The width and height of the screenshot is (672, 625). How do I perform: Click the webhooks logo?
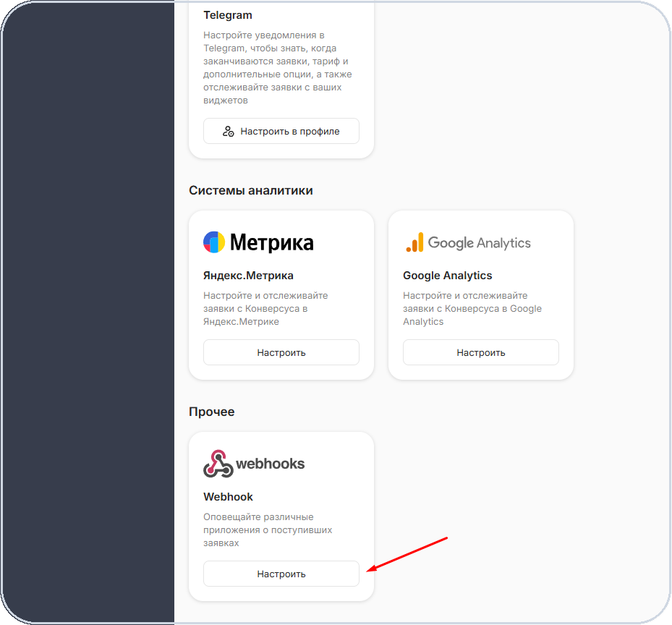[x=254, y=464]
